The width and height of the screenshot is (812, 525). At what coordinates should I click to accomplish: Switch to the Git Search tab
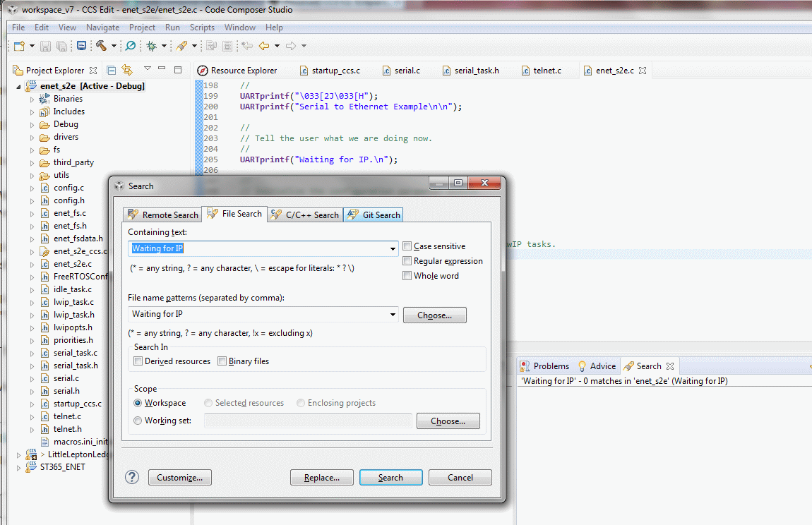point(374,215)
